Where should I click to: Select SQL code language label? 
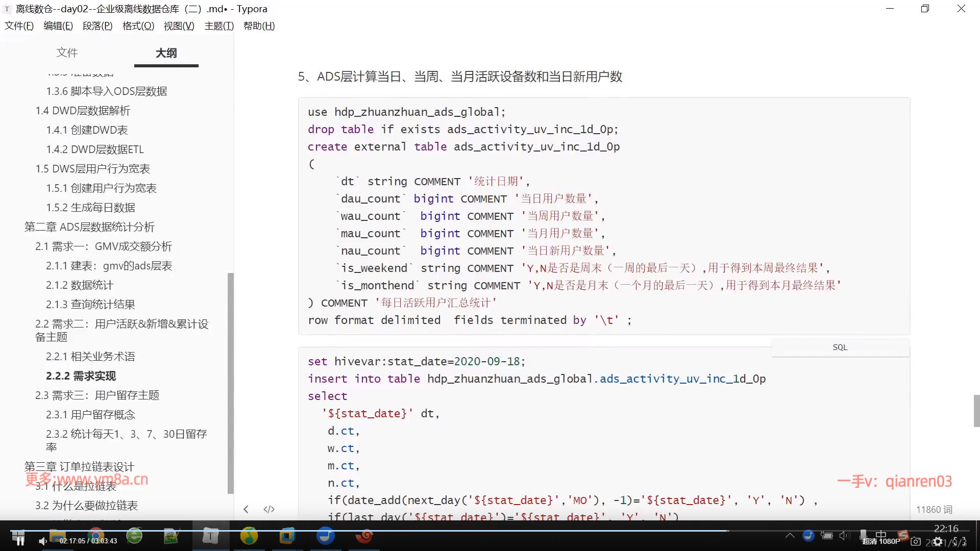[840, 347]
